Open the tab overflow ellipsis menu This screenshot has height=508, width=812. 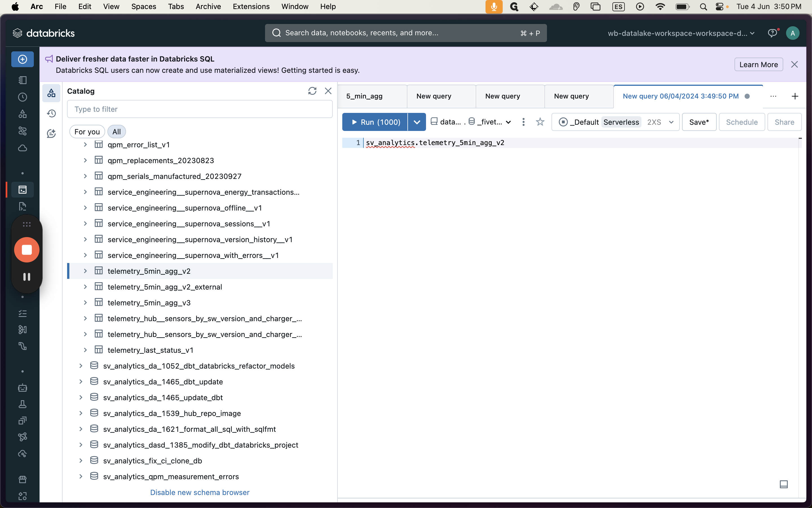click(773, 97)
